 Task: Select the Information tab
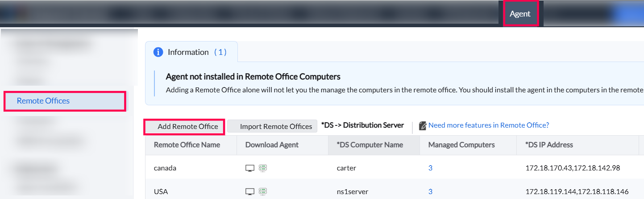click(191, 52)
